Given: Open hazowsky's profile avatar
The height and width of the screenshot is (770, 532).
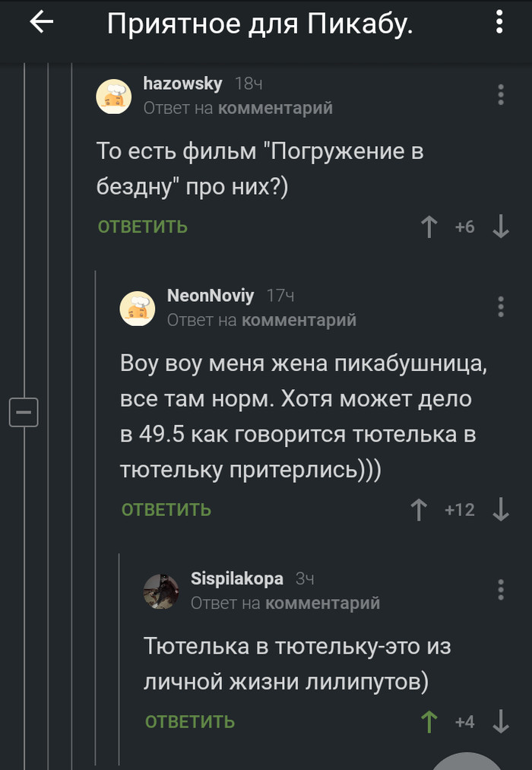Looking at the screenshot, I should [113, 97].
